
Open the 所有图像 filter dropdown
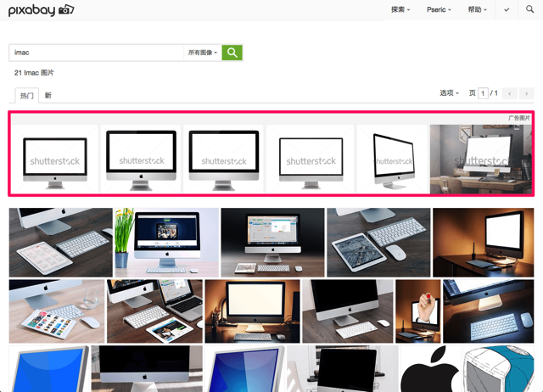tap(203, 53)
